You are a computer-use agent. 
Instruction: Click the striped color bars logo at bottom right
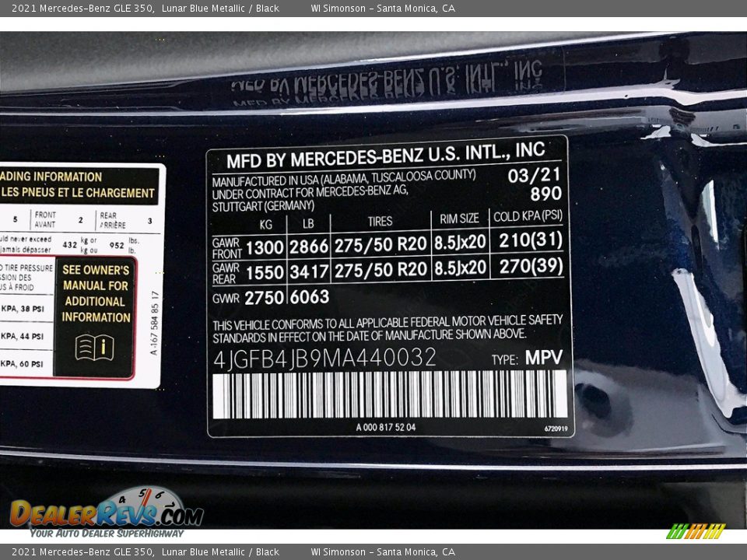[x=696, y=531]
